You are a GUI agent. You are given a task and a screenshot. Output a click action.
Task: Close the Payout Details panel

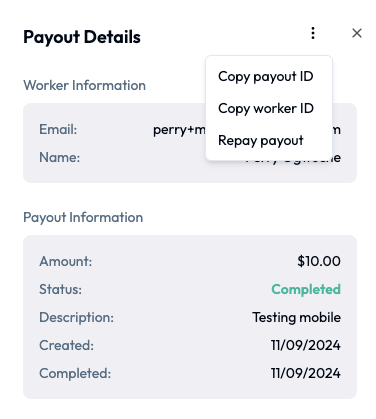coord(357,33)
